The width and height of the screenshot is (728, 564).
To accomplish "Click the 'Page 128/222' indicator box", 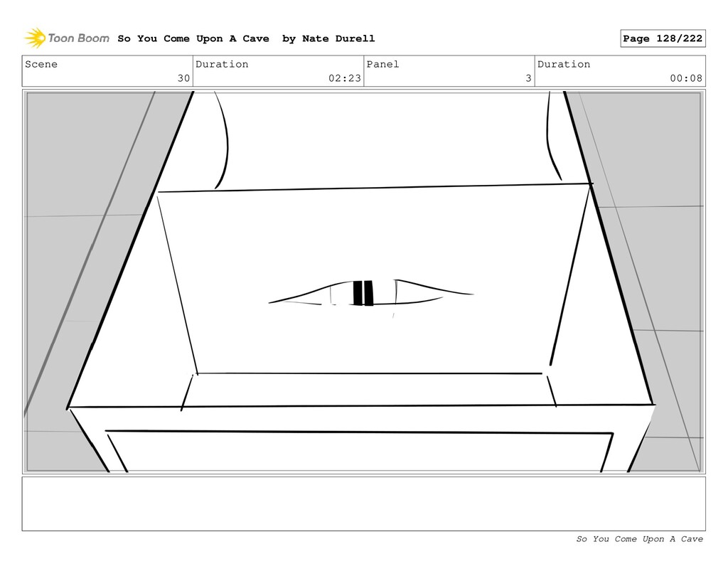I will [x=663, y=38].
